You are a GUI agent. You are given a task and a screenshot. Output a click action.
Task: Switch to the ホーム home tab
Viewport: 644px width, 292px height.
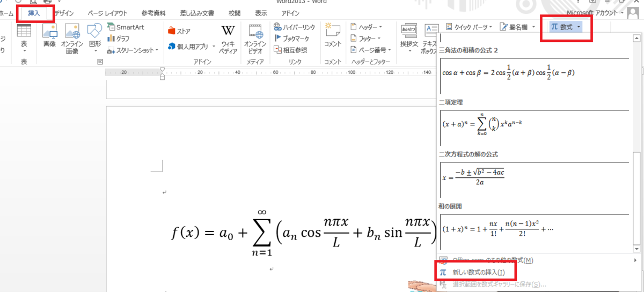6,13
